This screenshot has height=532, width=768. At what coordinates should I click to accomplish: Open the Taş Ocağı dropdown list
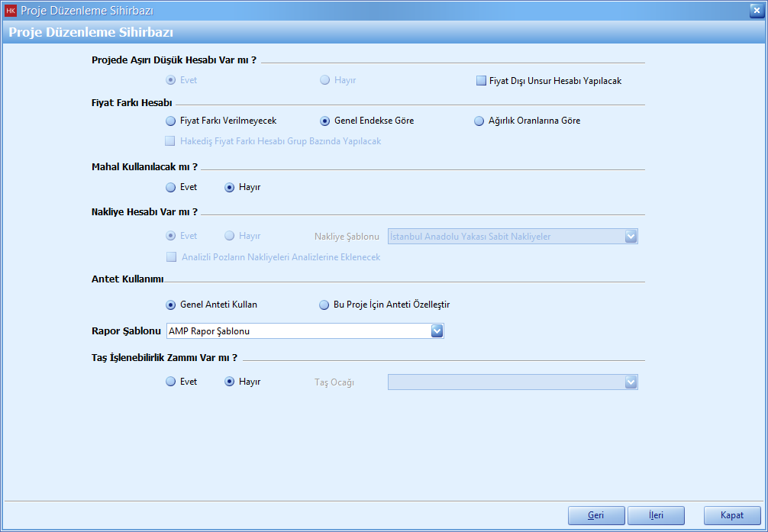click(x=631, y=382)
